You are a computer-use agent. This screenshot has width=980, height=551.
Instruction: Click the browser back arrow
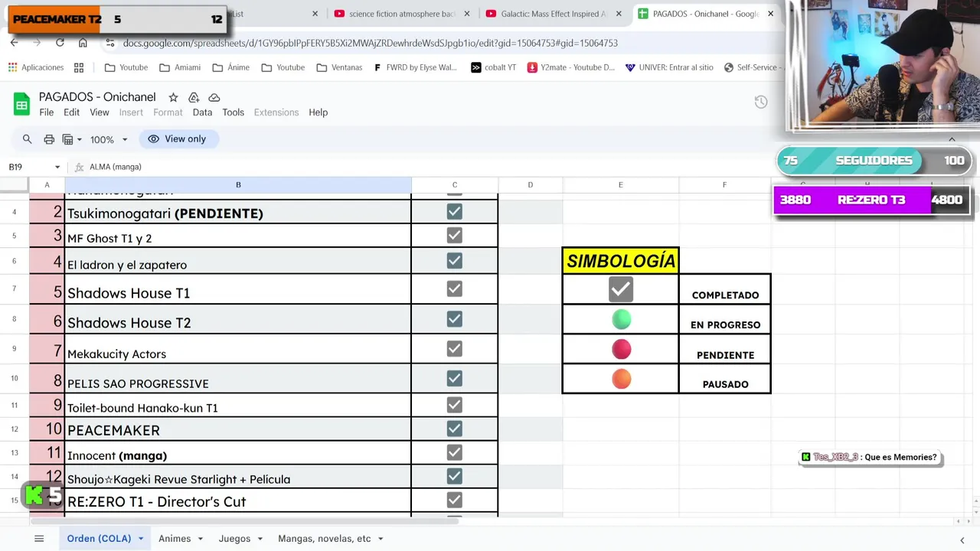tap(14, 43)
